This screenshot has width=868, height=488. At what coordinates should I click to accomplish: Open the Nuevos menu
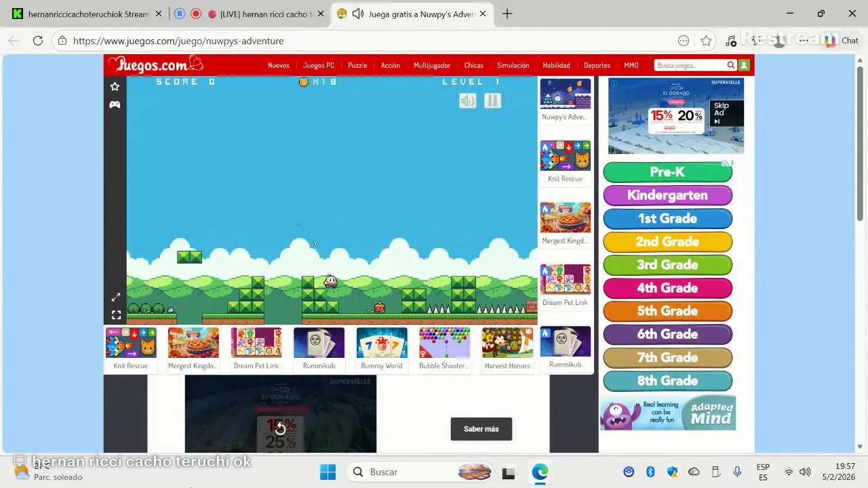tap(279, 65)
